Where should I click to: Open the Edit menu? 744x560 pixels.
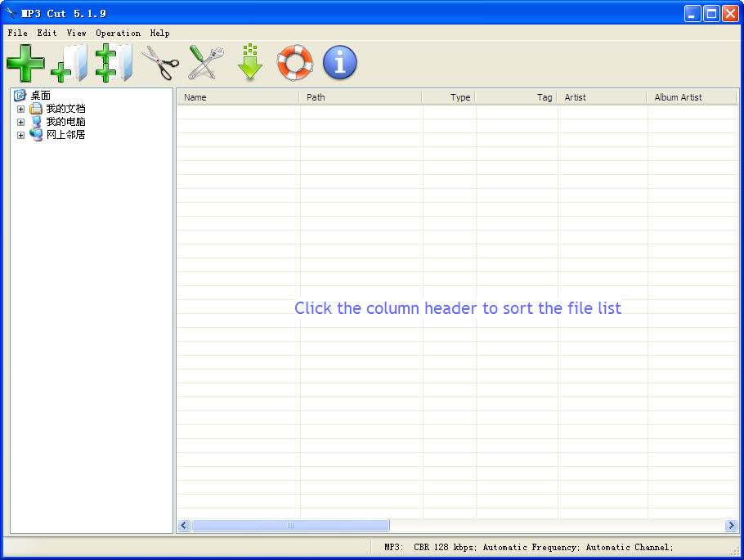pos(47,33)
